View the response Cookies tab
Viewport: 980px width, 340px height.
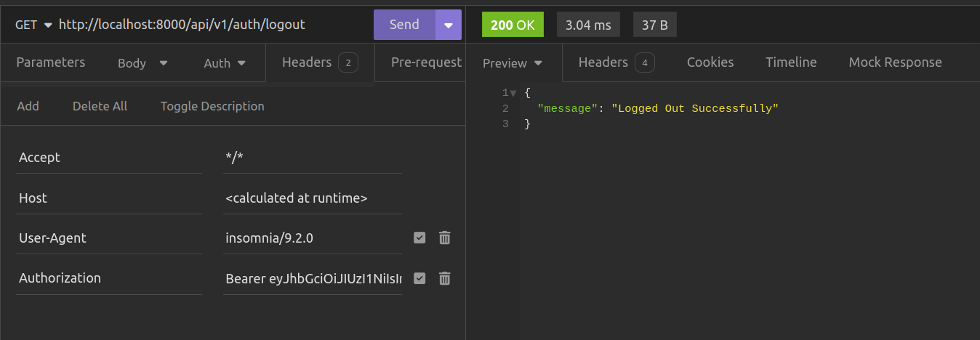coord(710,62)
